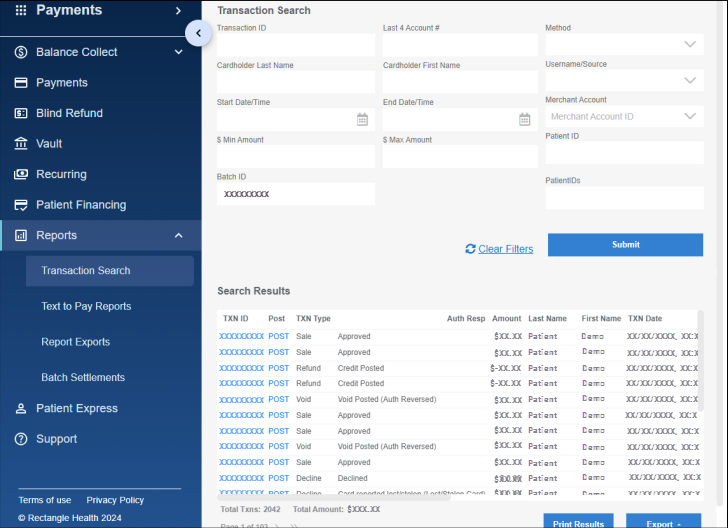This screenshot has height=528, width=728.
Task: Expand the Method dropdown
Action: (689, 44)
